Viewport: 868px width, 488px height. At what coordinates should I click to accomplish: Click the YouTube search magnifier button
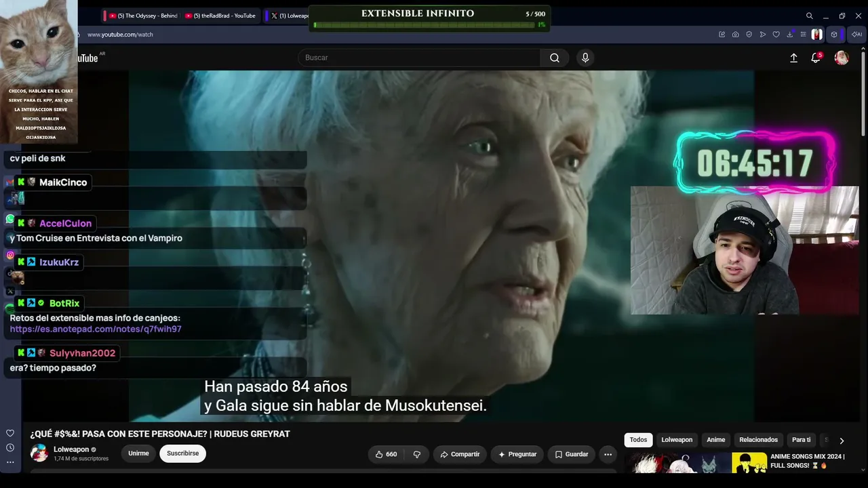coord(555,58)
